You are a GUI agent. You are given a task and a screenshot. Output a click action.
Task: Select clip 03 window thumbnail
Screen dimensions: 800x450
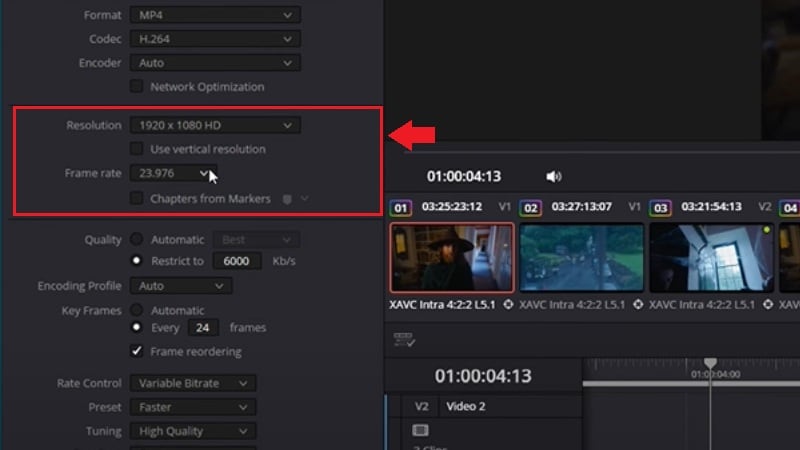pos(711,258)
